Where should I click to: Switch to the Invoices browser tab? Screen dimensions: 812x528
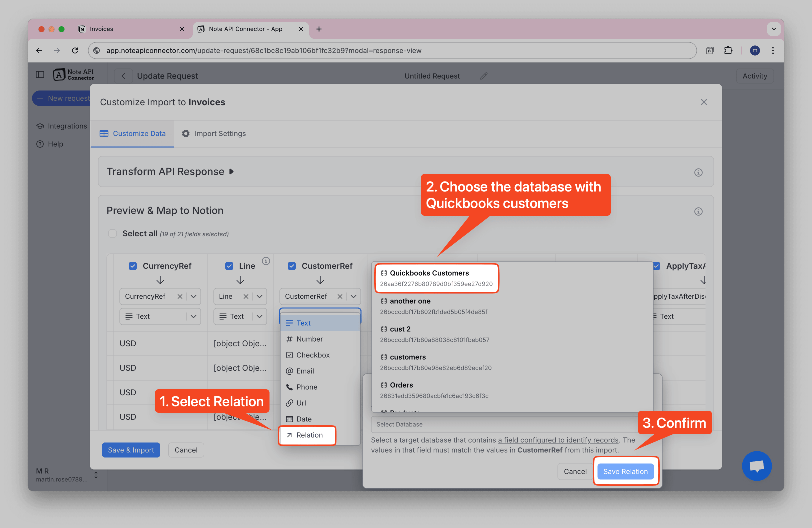pyautogui.click(x=131, y=29)
